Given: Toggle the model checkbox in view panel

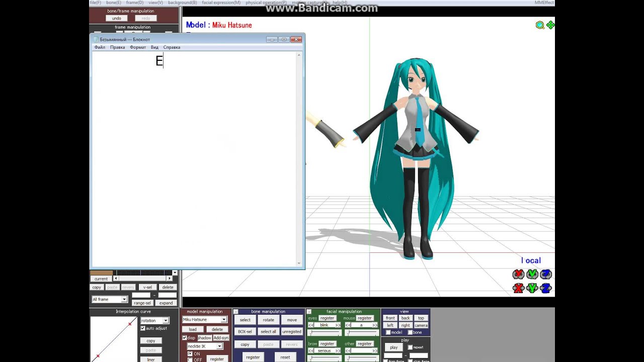Looking at the screenshot, I should (388, 332).
